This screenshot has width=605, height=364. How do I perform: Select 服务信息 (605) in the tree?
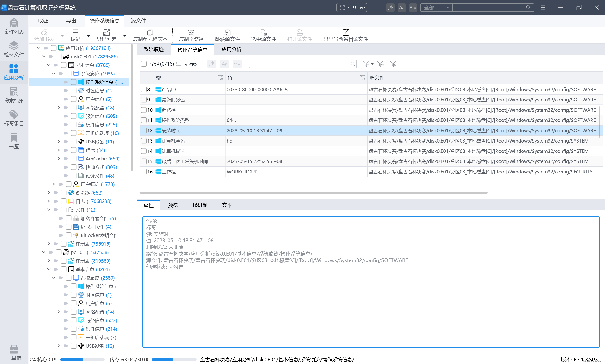coord(101,116)
